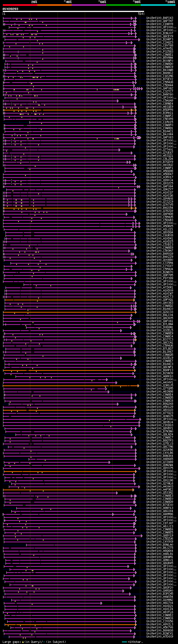
Task: Select label UniRef100_Q00880
Action: 160,260
